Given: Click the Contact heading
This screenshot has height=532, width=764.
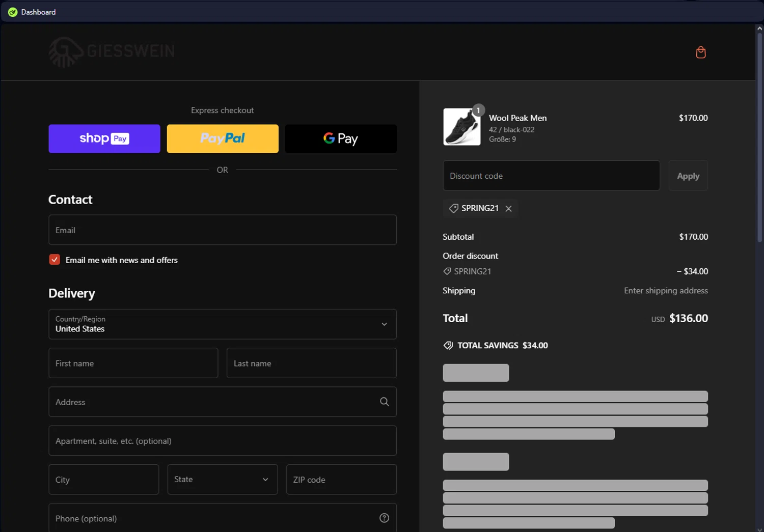Looking at the screenshot, I should (x=70, y=200).
